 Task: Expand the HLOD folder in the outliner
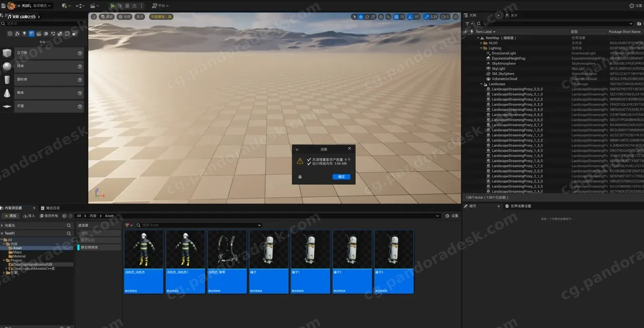[x=481, y=43]
